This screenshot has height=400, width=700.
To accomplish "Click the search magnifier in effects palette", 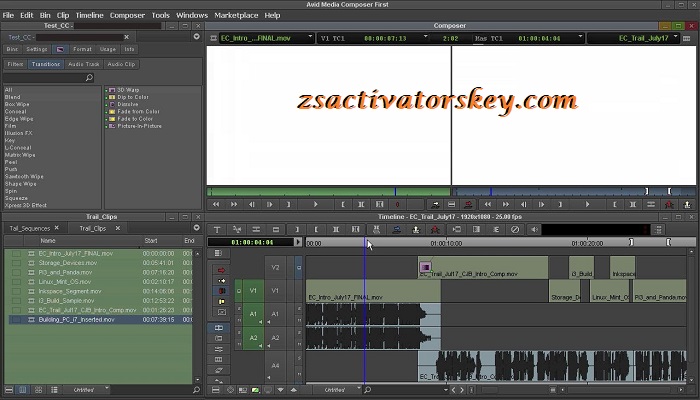I will point(89,78).
